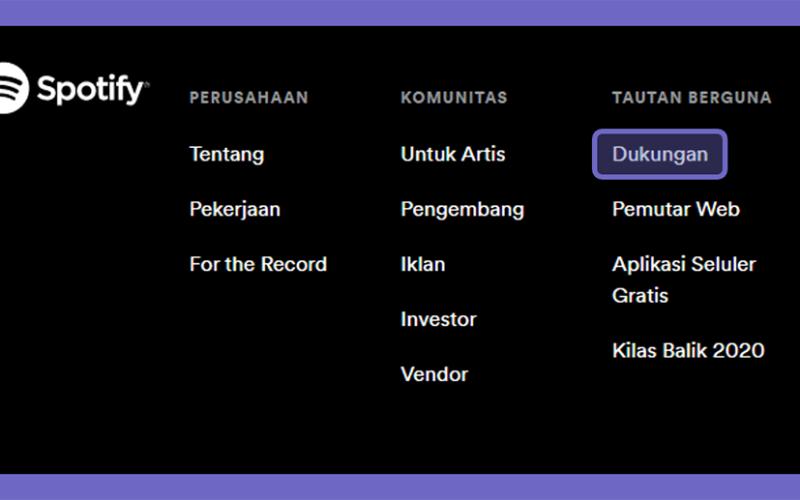Screen dimensions: 800x500
Task: Click the PERUSAHAAN column heading
Action: (249, 97)
